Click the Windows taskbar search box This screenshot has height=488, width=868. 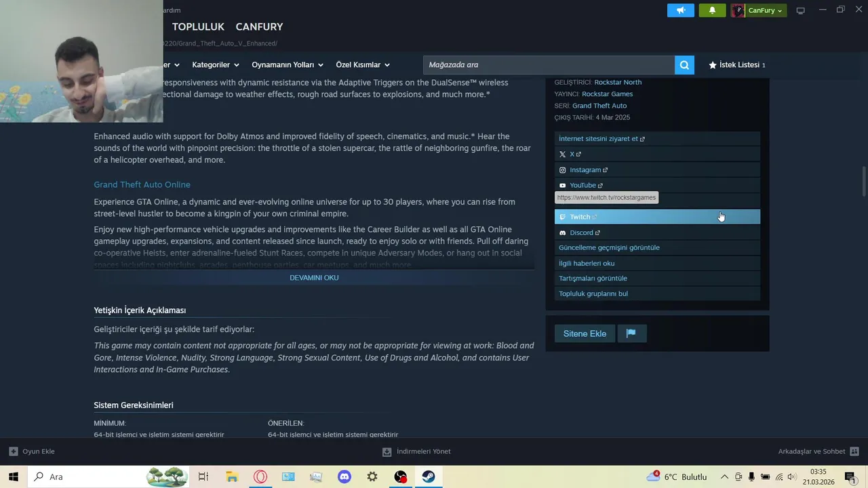108,476
